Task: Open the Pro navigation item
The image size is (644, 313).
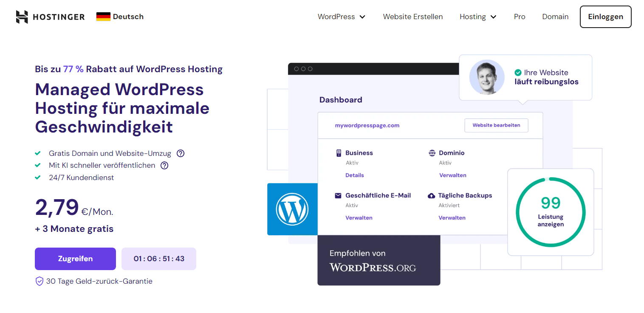Action: pyautogui.click(x=520, y=17)
